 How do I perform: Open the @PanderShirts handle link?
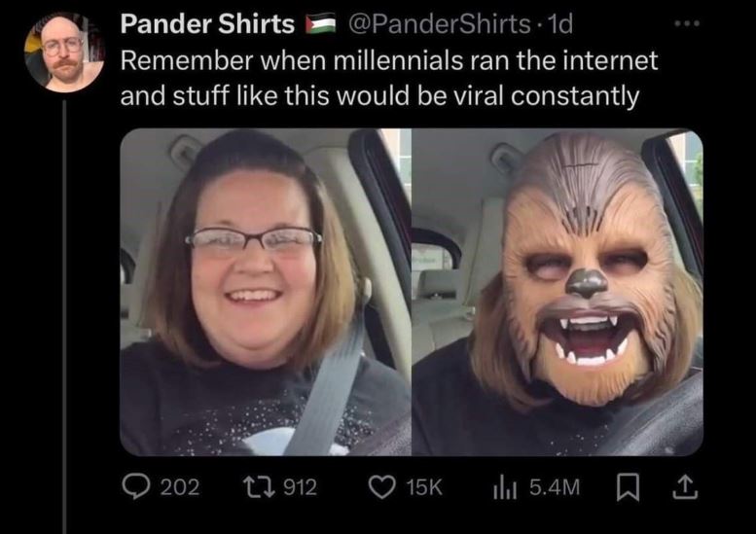click(438, 23)
